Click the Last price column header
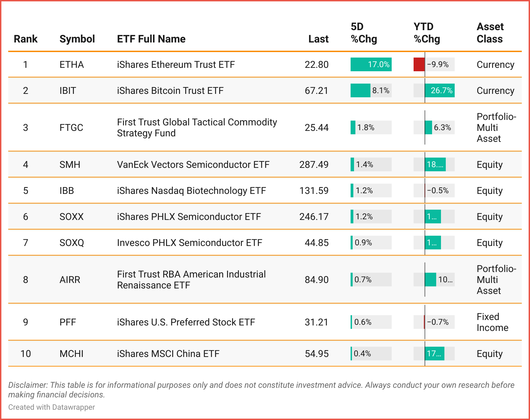The height and width of the screenshot is (420, 530). pyautogui.click(x=318, y=39)
